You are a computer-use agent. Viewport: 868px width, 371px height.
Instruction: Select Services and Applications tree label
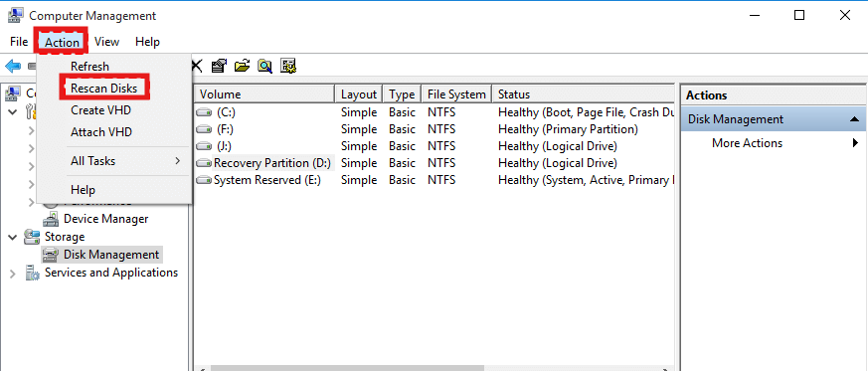tap(111, 273)
